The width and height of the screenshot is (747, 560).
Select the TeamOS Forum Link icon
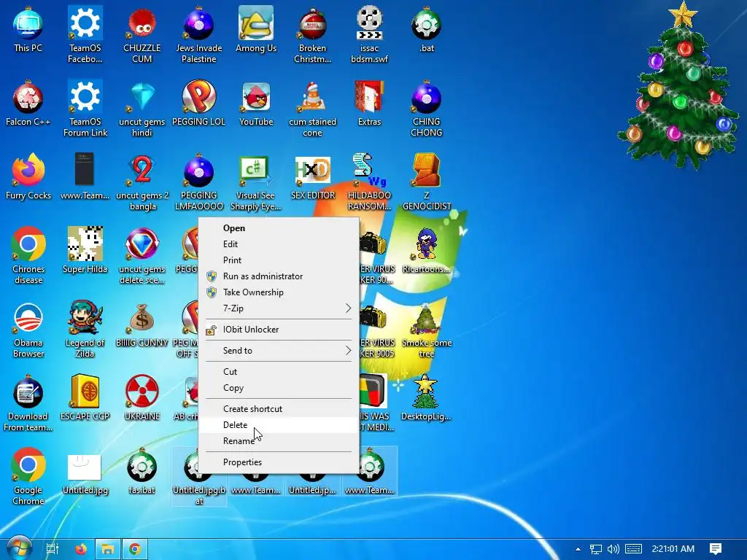85,108
